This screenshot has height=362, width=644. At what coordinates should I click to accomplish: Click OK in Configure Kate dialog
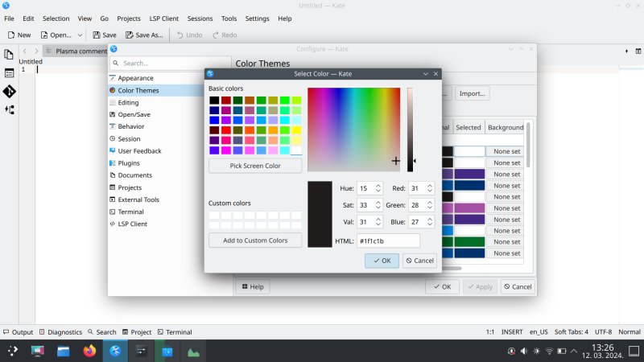click(x=442, y=287)
